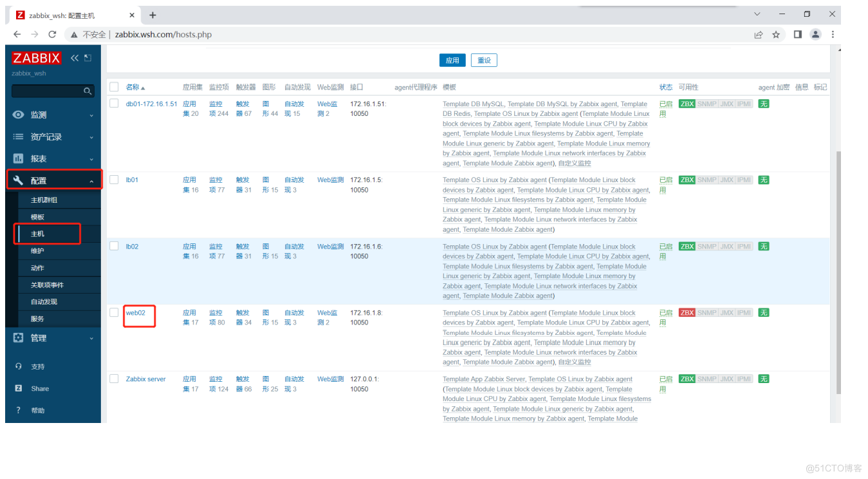The height and width of the screenshot is (479, 868).
Task: Open the Zabbix server host link
Action: 145,379
